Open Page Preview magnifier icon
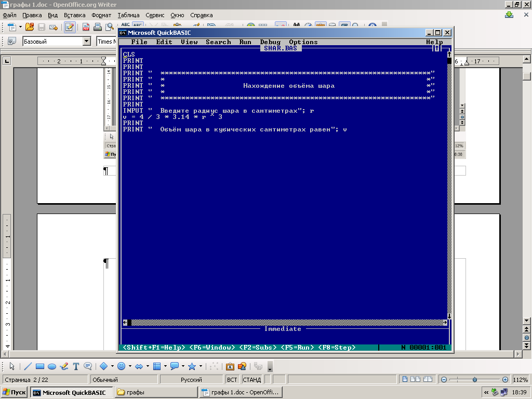This screenshot has height=399, width=532. (x=110, y=27)
